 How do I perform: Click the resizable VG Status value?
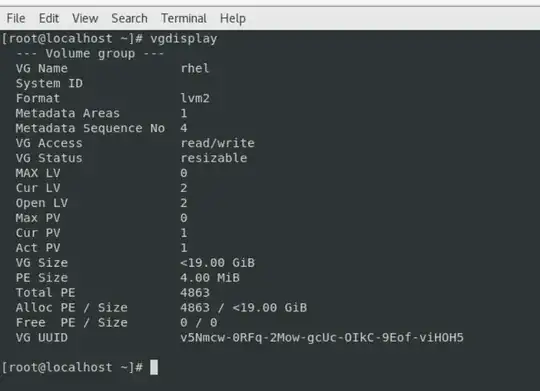214,158
